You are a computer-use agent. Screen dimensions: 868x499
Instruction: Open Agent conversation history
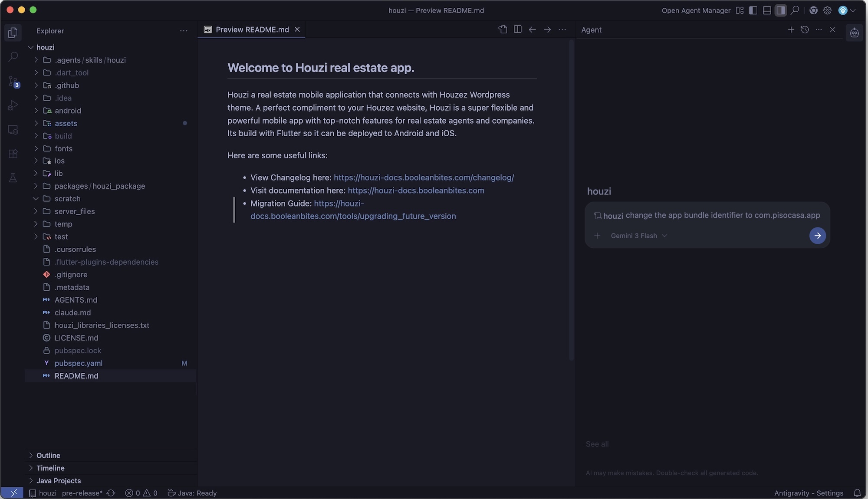coord(805,30)
